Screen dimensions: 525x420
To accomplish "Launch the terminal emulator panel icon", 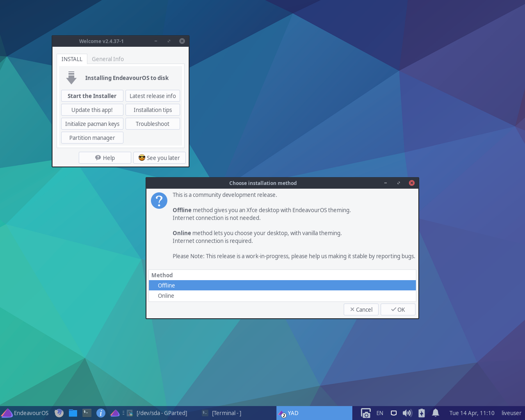I will pos(87,413).
